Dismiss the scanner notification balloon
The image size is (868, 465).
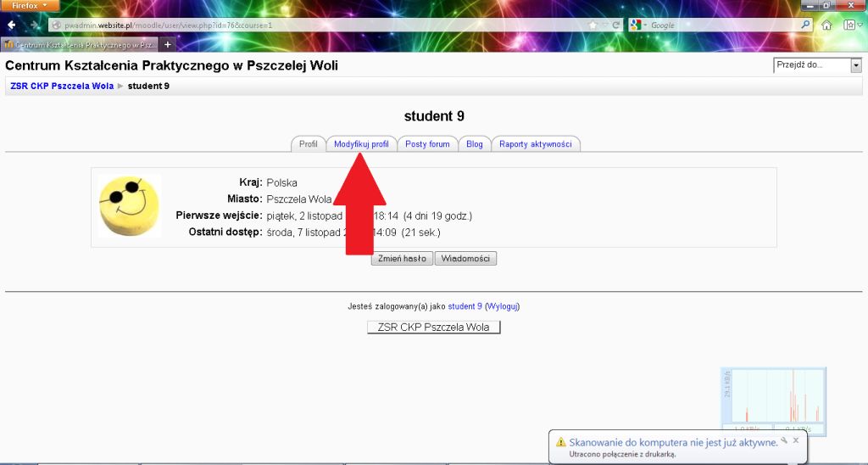click(x=796, y=440)
